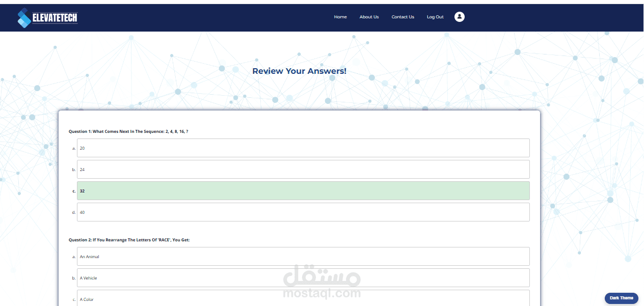This screenshot has width=644, height=306.
Task: Click Log Out in the navbar
Action: coord(435,17)
